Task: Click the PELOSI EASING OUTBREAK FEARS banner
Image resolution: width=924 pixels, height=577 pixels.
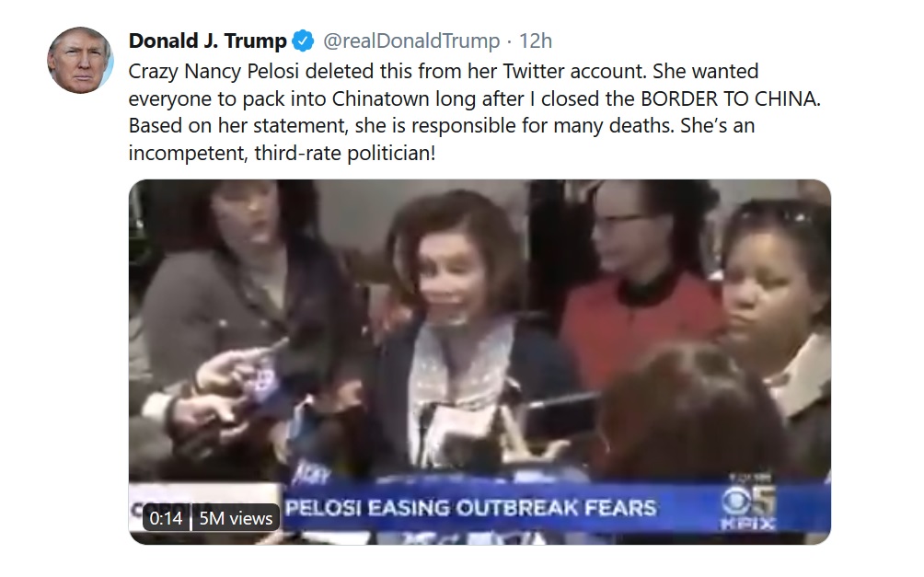Action: 470,508
